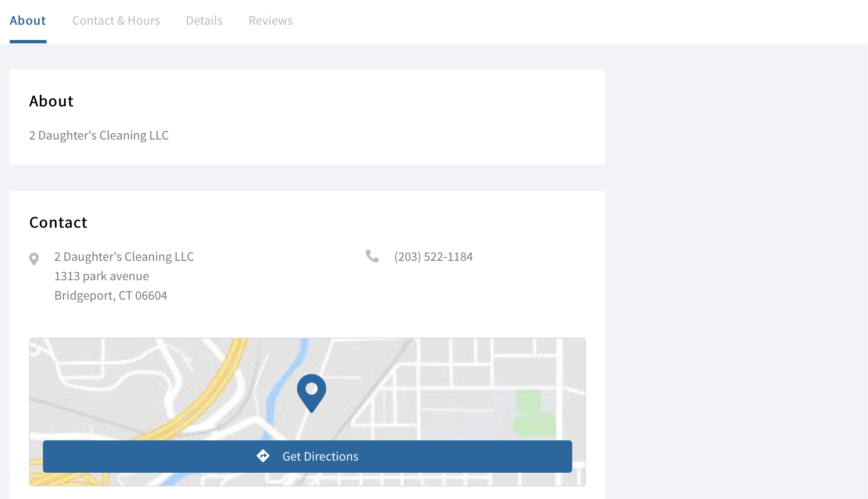The image size is (868, 499).
Task: Open the Details tab
Action: pos(204,21)
